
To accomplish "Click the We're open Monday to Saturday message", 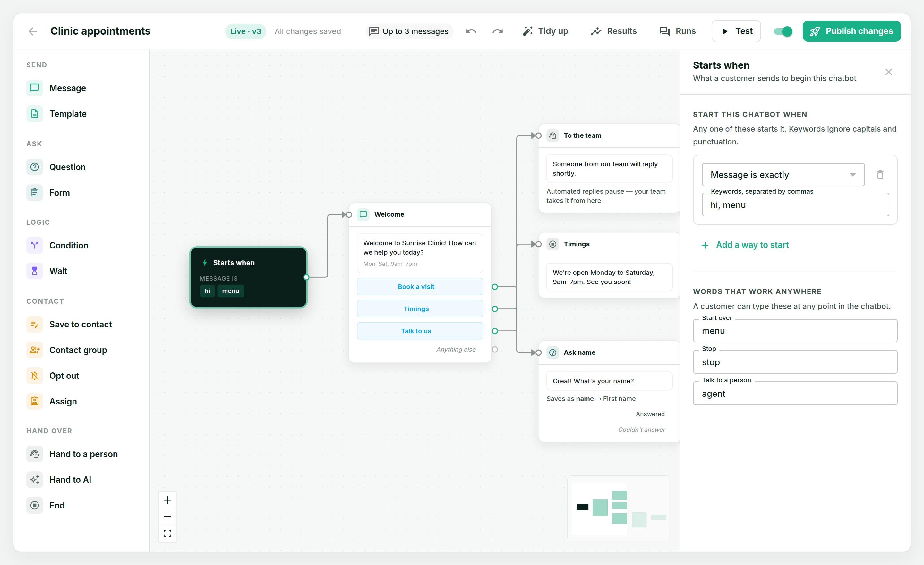I will click(x=609, y=277).
